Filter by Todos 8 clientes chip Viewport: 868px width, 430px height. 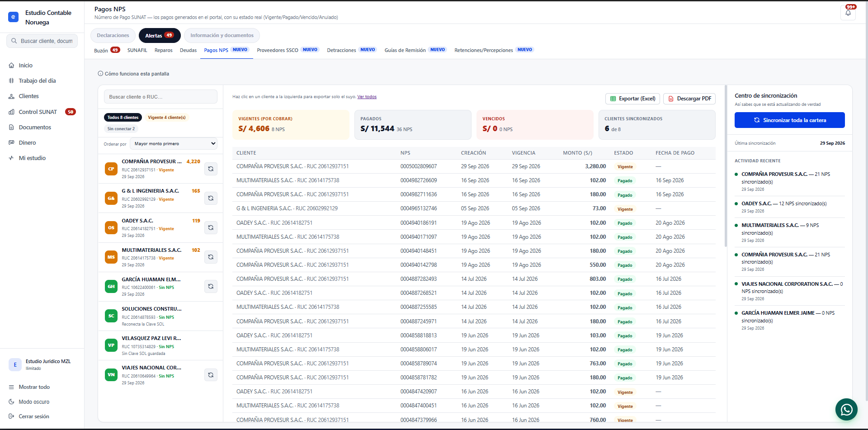coord(123,118)
